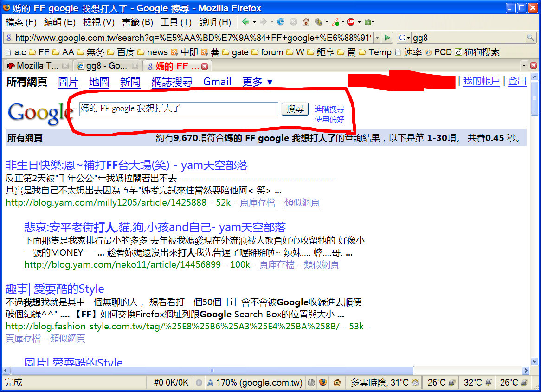
Task: Click the blue A zoom icon in status bar
Action: [x=210, y=382]
